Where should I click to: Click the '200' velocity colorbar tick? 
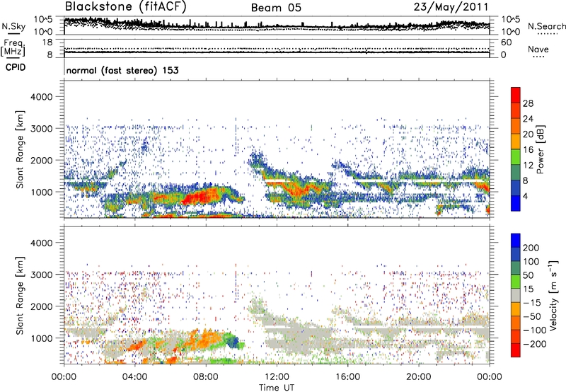531,248
